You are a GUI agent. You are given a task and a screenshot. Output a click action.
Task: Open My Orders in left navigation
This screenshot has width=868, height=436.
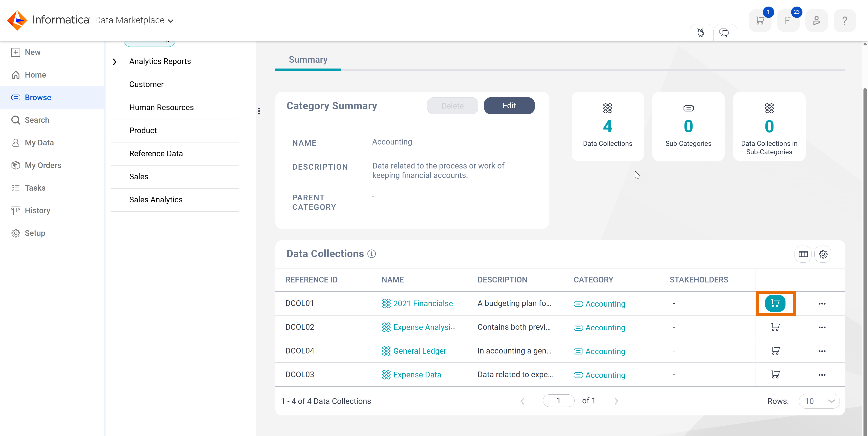point(52,165)
